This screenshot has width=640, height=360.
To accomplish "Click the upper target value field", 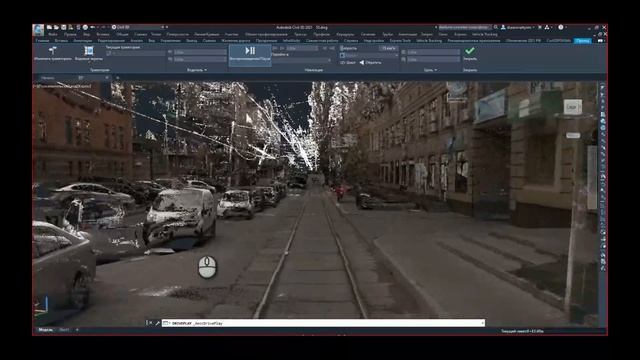I will click(433, 52).
